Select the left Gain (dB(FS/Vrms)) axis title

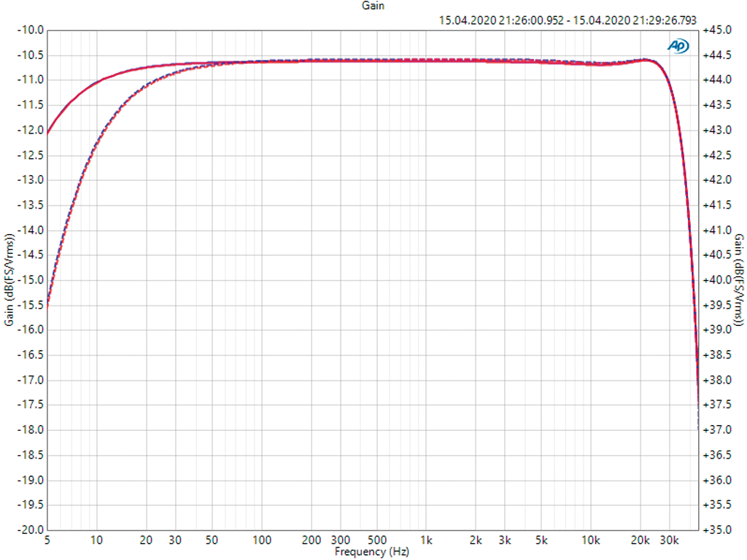pos(9,280)
